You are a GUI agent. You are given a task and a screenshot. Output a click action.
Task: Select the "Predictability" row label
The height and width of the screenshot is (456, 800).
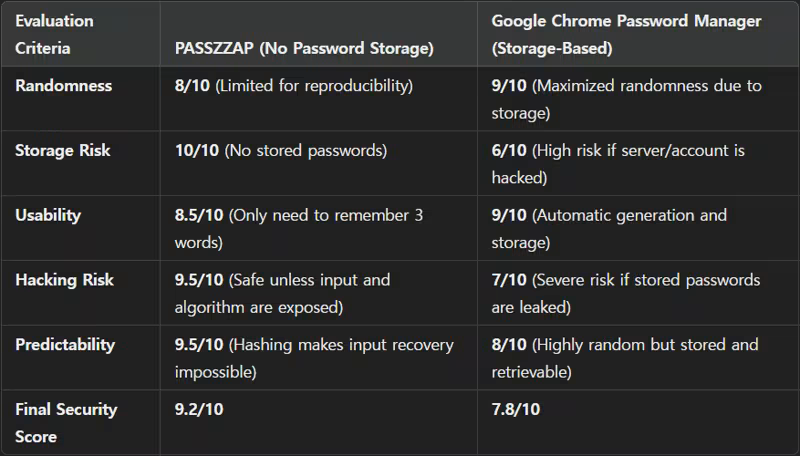coord(65,345)
